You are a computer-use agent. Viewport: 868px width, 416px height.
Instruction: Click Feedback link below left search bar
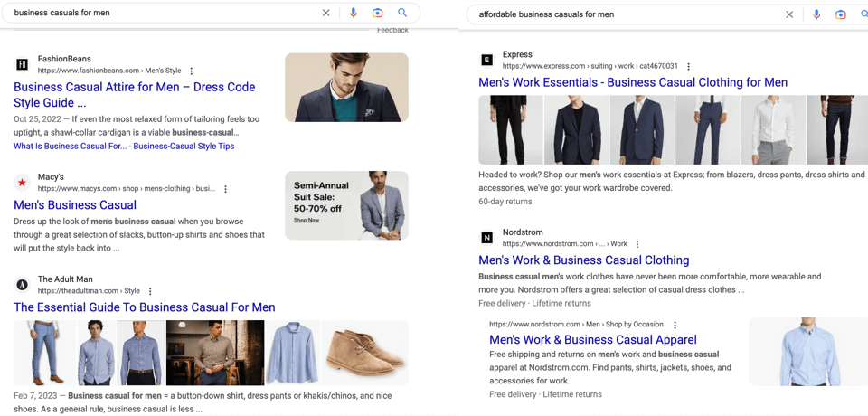(x=392, y=31)
